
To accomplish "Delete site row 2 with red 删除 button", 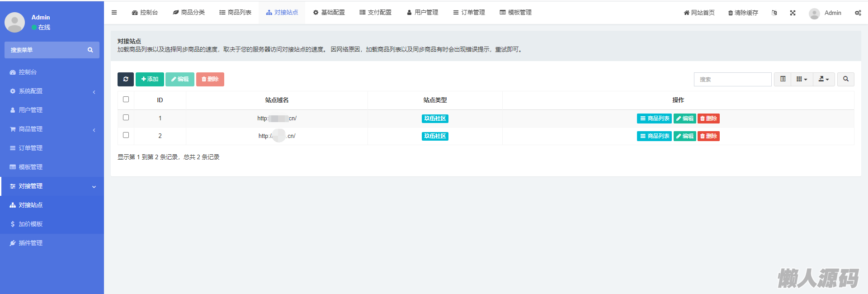I will coord(708,136).
